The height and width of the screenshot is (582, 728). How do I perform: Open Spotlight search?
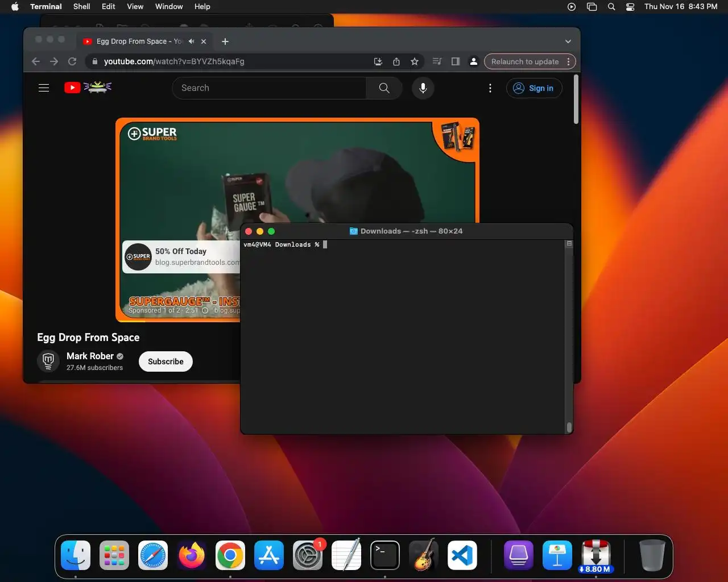click(x=611, y=7)
